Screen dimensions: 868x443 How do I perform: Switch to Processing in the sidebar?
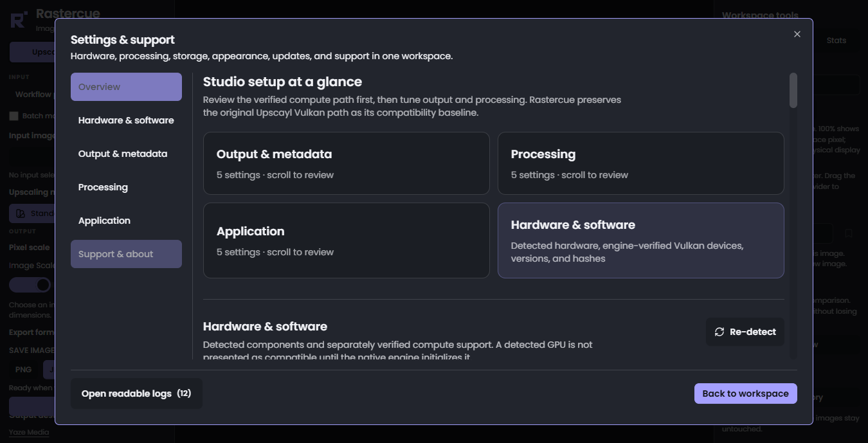coord(126,187)
